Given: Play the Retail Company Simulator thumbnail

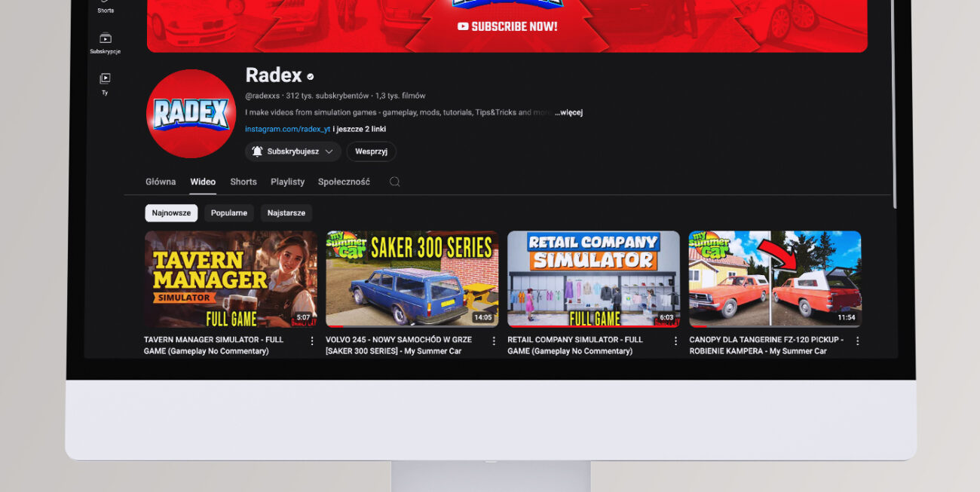Looking at the screenshot, I should point(593,279).
